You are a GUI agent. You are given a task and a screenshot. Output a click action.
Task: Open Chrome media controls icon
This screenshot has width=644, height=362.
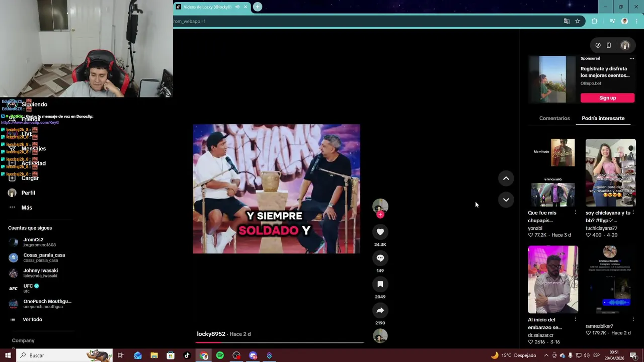[x=612, y=21]
